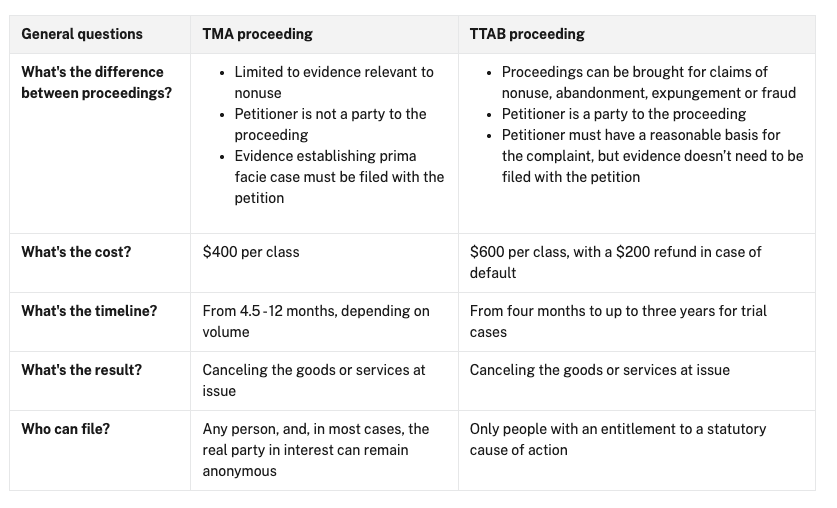The height and width of the screenshot is (508, 837).
Task: Click the "Any person" TMA filing cell
Action: 315,450
